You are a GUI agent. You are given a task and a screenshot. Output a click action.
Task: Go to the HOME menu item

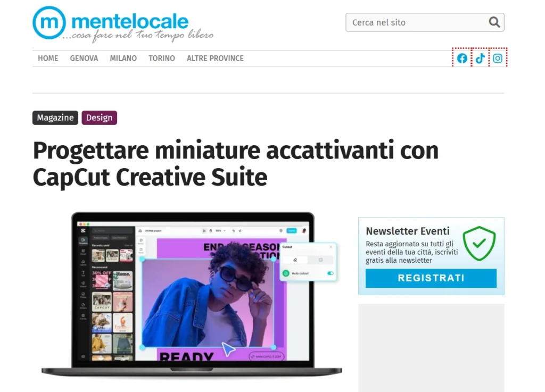coord(48,59)
